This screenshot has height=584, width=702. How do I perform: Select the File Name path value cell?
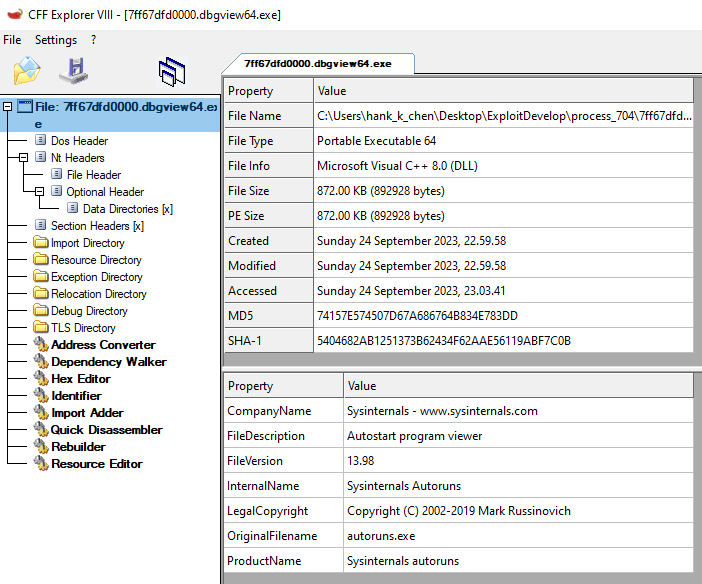[x=503, y=116]
